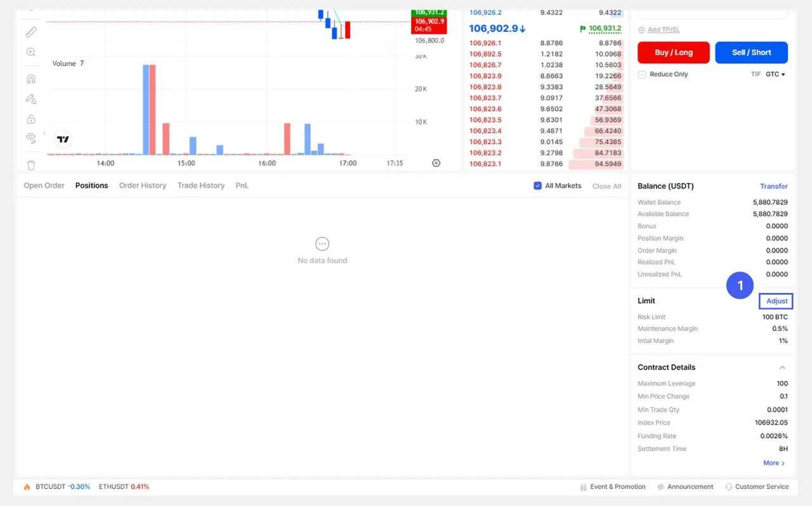Activate the zoom-in magnifier tool
812x506 pixels.
(30, 53)
